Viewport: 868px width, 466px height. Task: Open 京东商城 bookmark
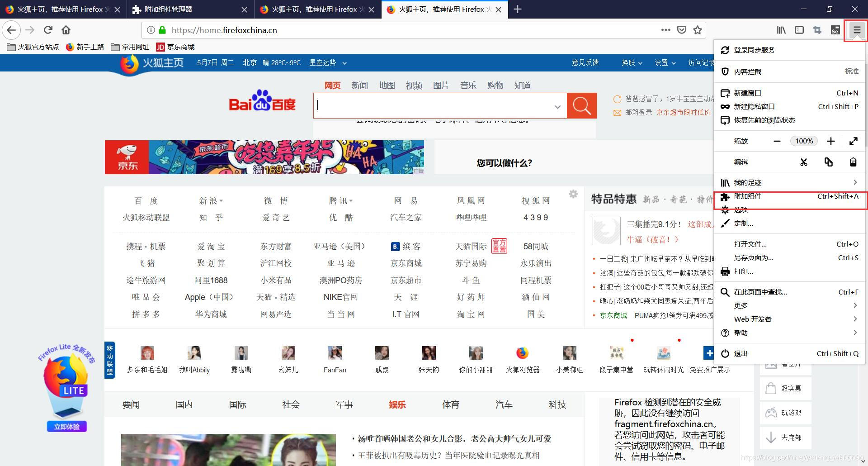tap(175, 47)
